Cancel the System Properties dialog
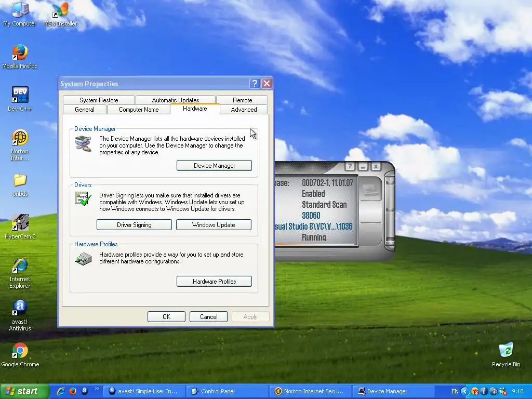532x399 pixels. point(208,316)
